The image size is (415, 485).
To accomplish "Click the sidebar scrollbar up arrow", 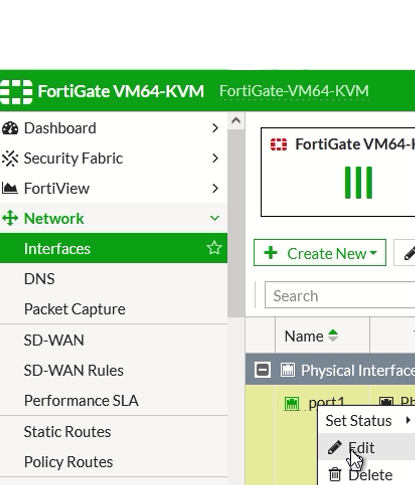I will click(x=236, y=120).
